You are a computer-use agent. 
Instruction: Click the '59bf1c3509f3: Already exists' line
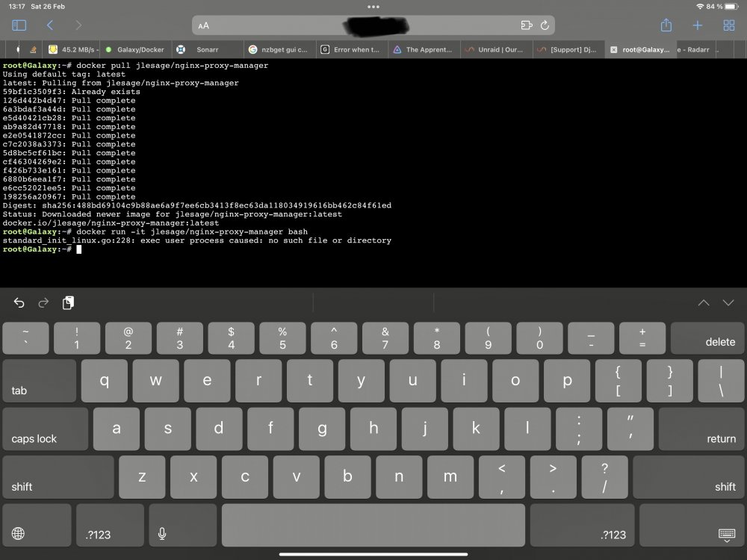pos(72,92)
